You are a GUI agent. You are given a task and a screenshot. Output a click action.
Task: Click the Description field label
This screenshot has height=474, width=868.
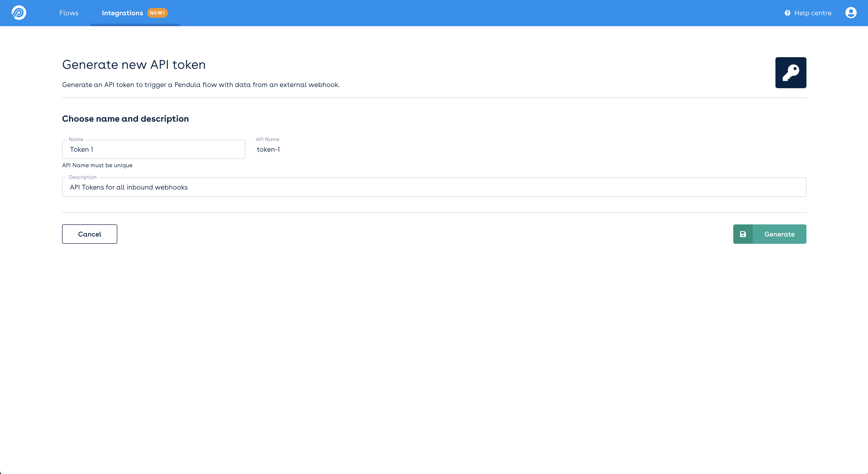point(83,177)
